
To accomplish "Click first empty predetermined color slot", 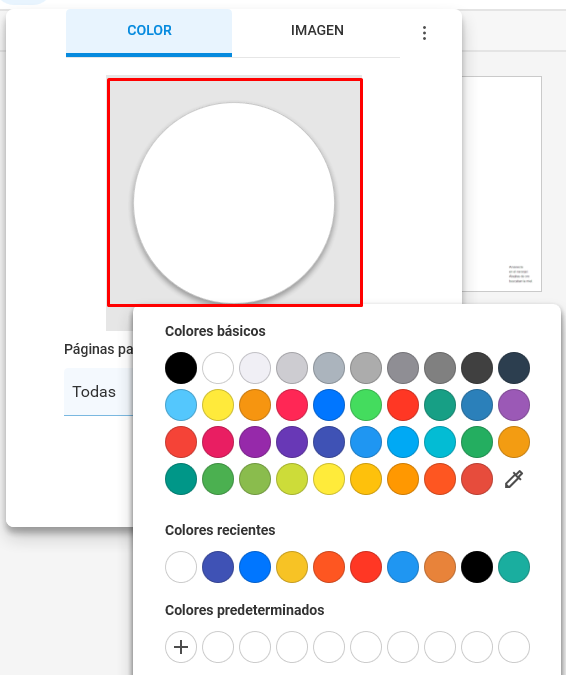I will click(218, 647).
